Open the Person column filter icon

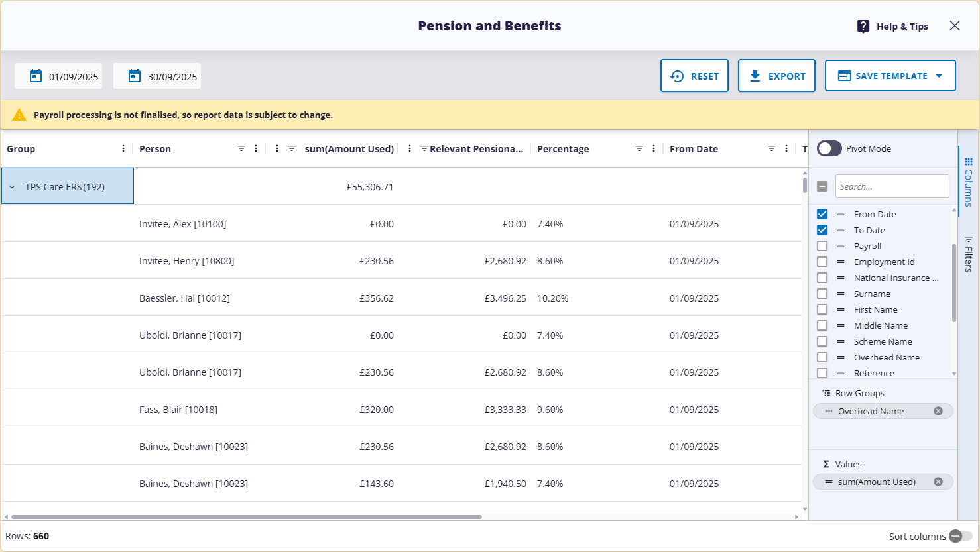coord(241,149)
